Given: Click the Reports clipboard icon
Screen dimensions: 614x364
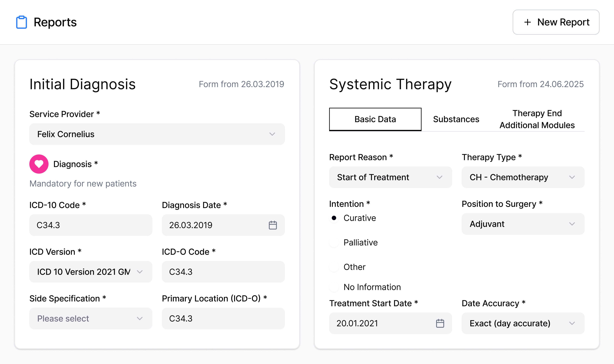Looking at the screenshot, I should (x=22, y=22).
